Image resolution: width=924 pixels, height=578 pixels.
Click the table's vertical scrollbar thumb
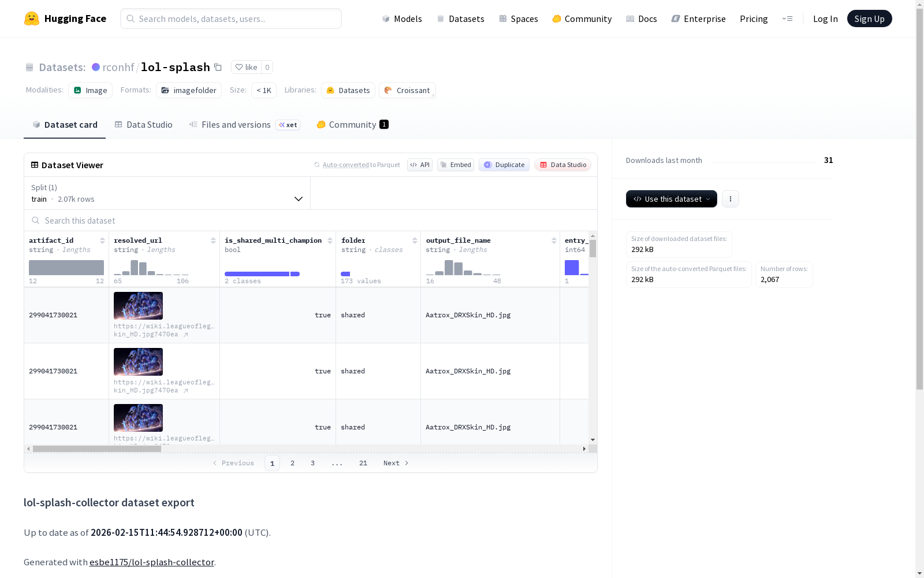pos(593,249)
